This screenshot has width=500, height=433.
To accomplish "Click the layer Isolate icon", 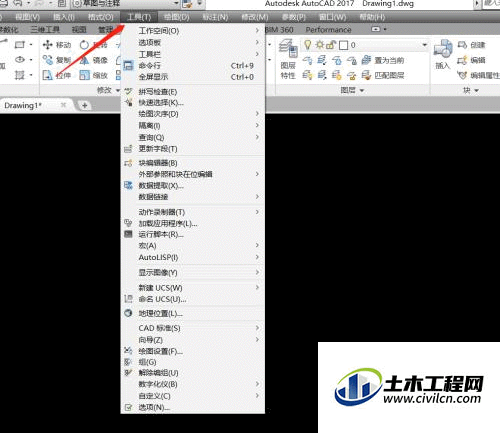I will pyautogui.click(x=322, y=60).
